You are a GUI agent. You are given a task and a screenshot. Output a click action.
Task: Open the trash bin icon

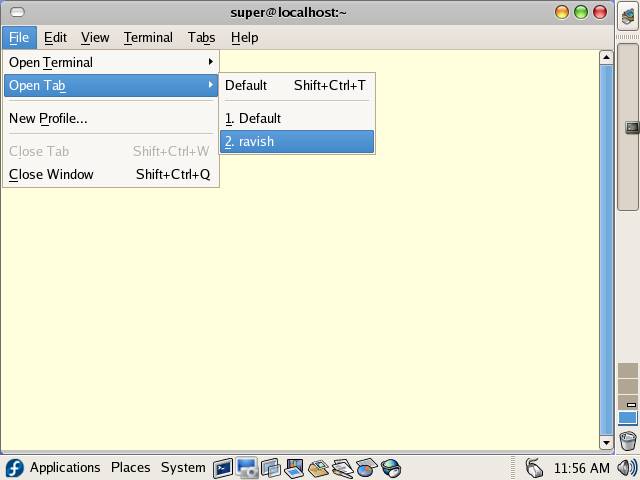(628, 440)
